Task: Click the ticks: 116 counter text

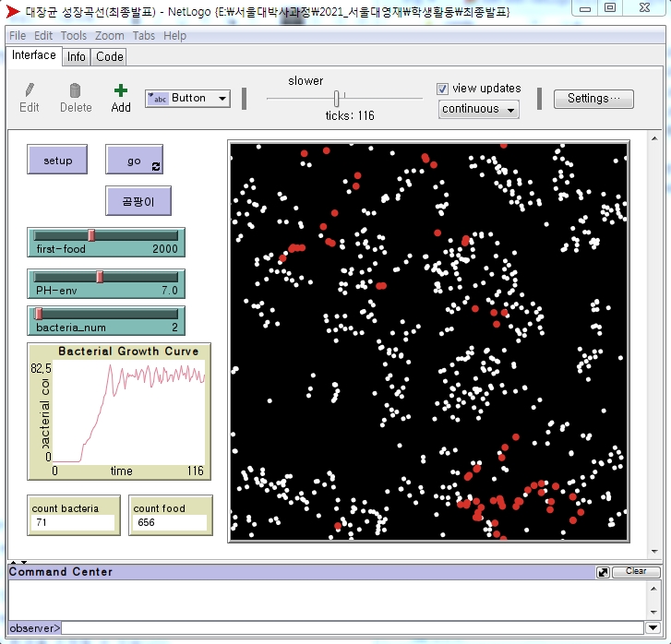Action: [350, 115]
